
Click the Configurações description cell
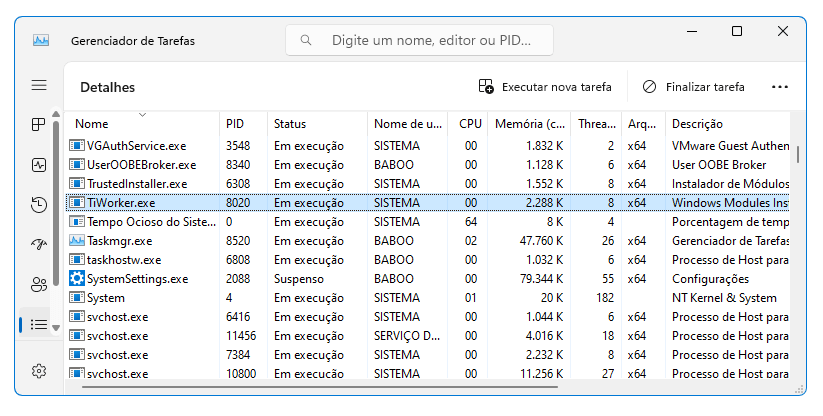pyautogui.click(x=710, y=279)
